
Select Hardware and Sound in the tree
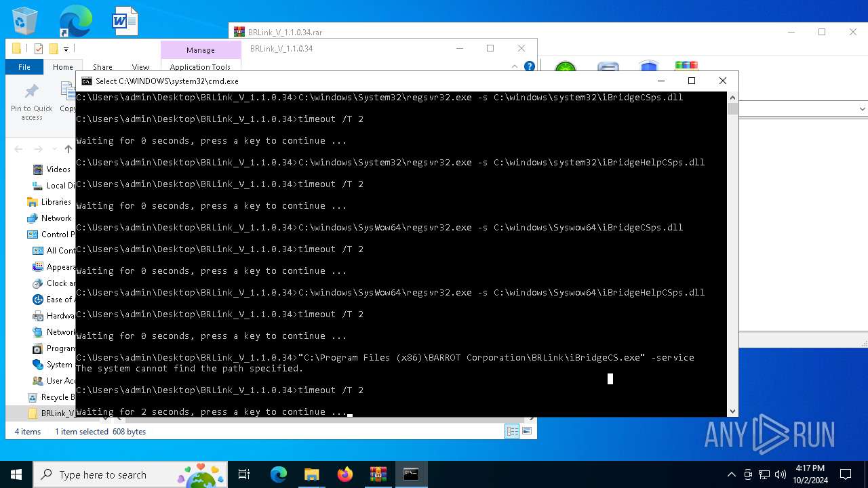(x=54, y=316)
